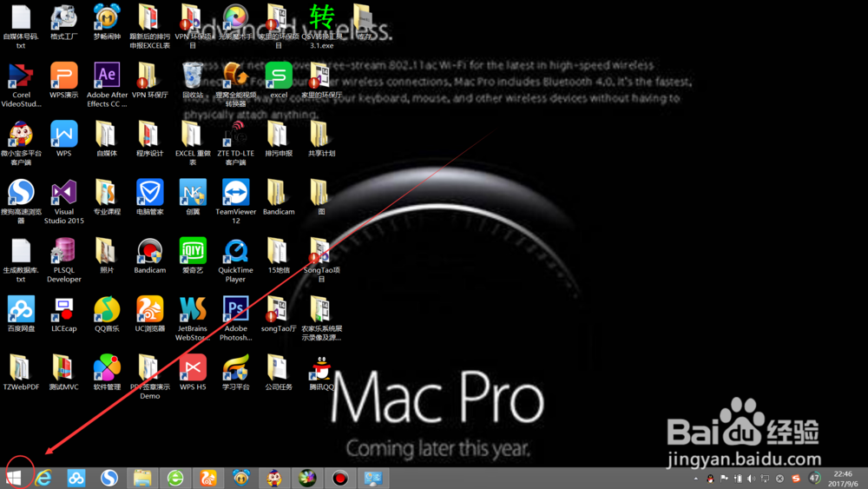Select the 爱奇艺 (iQIYI) desktop icon
Image resolution: width=868 pixels, height=489 pixels.
(x=193, y=255)
